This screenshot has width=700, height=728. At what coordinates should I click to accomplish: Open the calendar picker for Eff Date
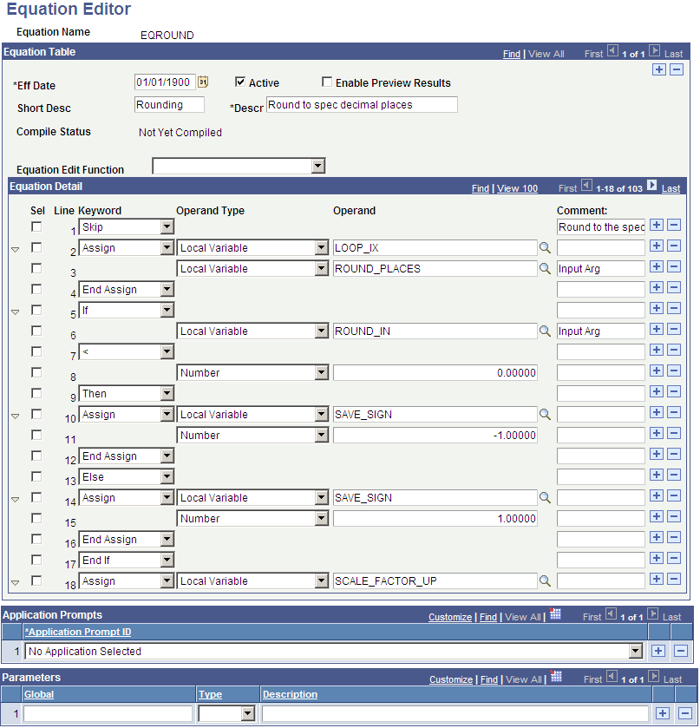[203, 82]
